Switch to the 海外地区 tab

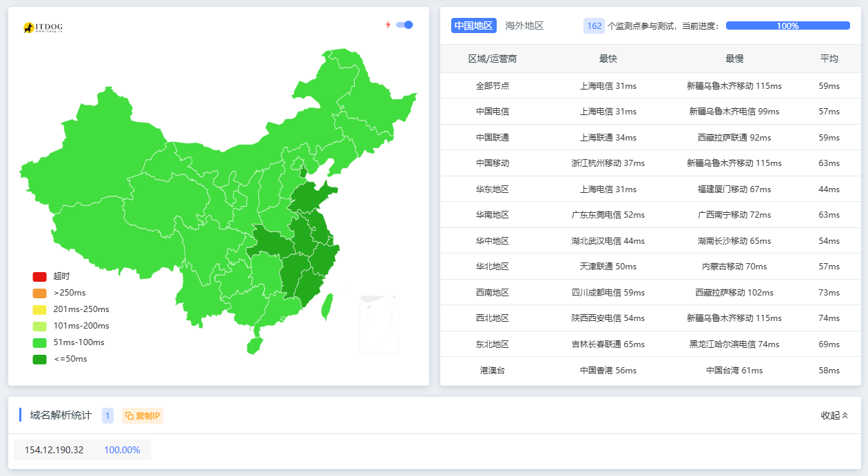tap(526, 25)
